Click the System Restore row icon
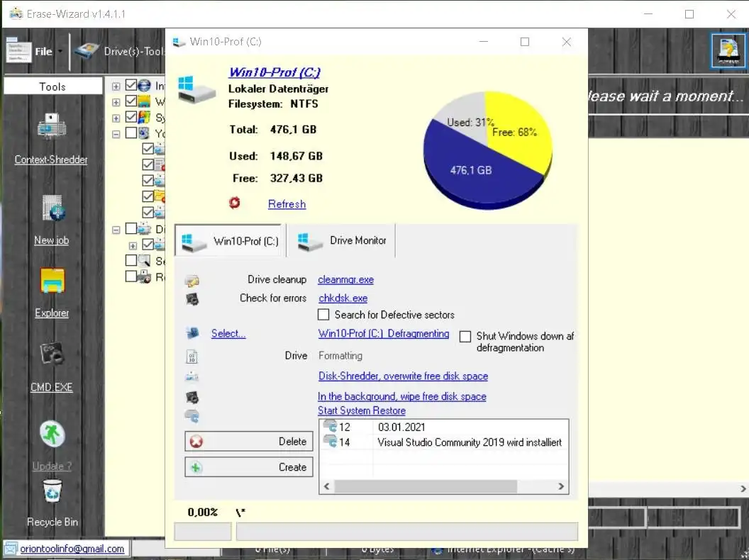This screenshot has height=560, width=749. [192, 416]
